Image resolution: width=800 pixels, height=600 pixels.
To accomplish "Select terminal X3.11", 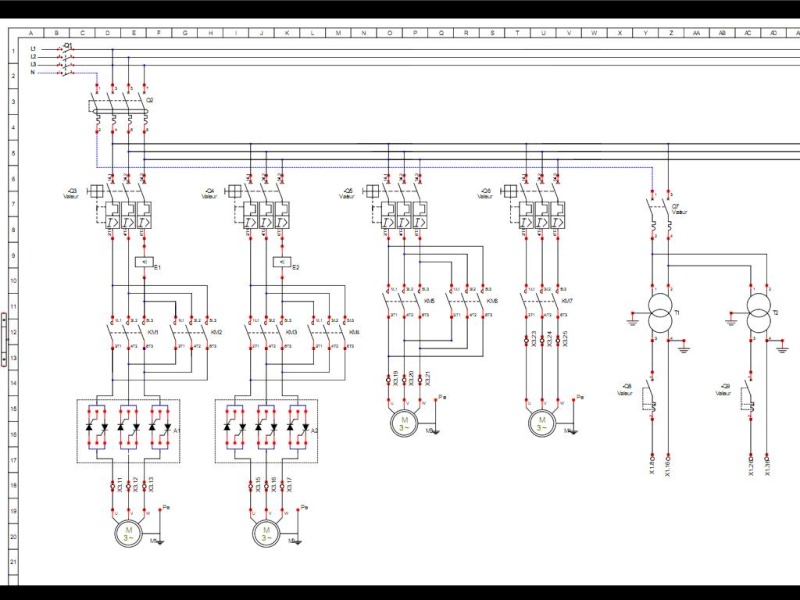I will [115, 485].
